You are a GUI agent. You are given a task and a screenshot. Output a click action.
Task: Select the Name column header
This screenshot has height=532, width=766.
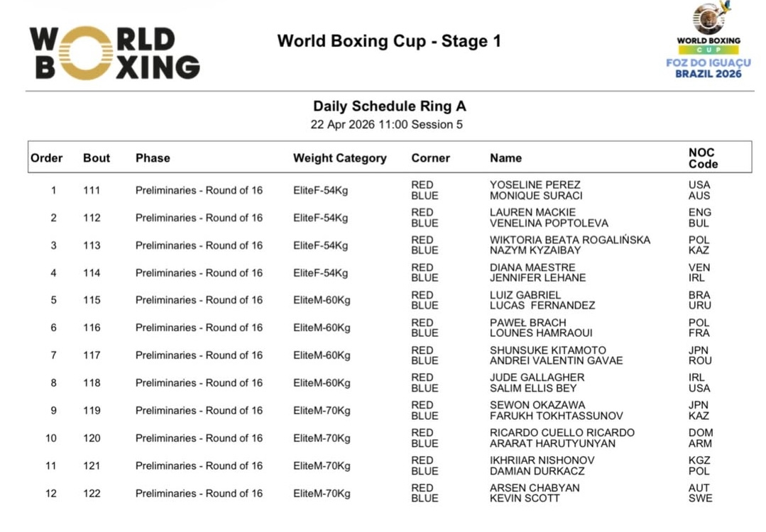tap(505, 158)
